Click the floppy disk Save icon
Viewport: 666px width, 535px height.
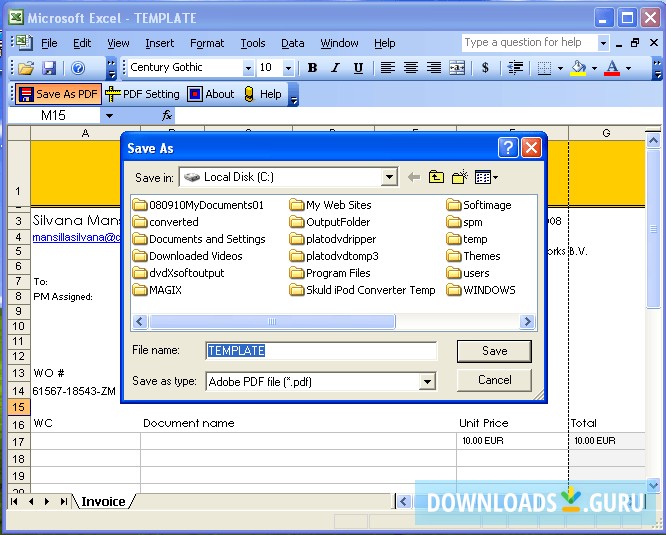tap(49, 68)
